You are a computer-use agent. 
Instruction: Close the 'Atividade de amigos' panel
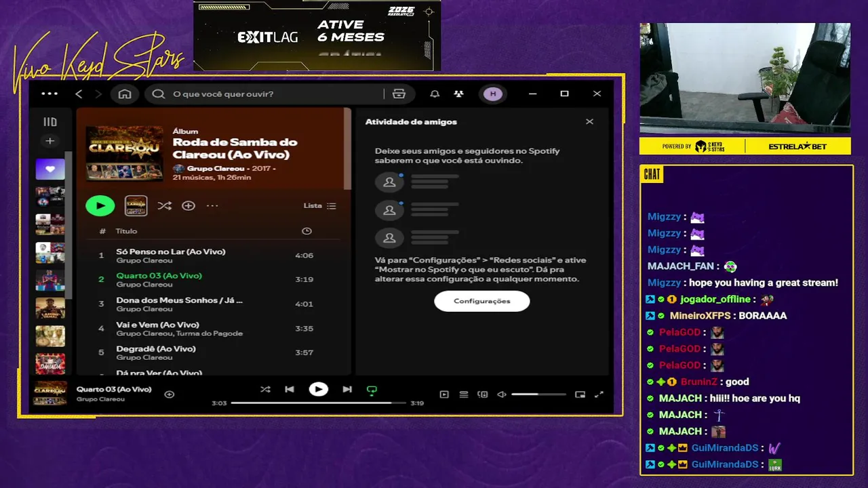[x=589, y=122]
